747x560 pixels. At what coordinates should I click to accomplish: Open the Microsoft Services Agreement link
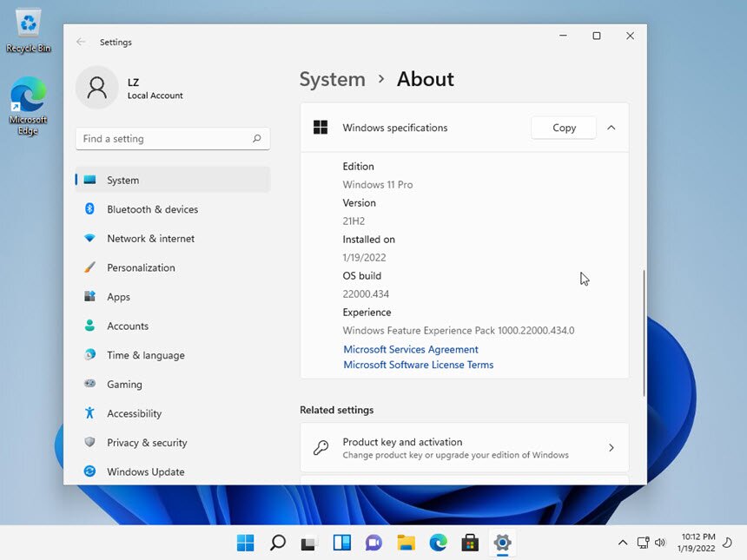point(411,350)
